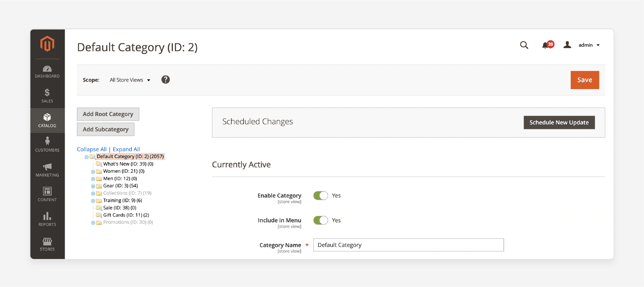Click the Sale category folder icon
Screen dimensions: 644x287
[99, 208]
